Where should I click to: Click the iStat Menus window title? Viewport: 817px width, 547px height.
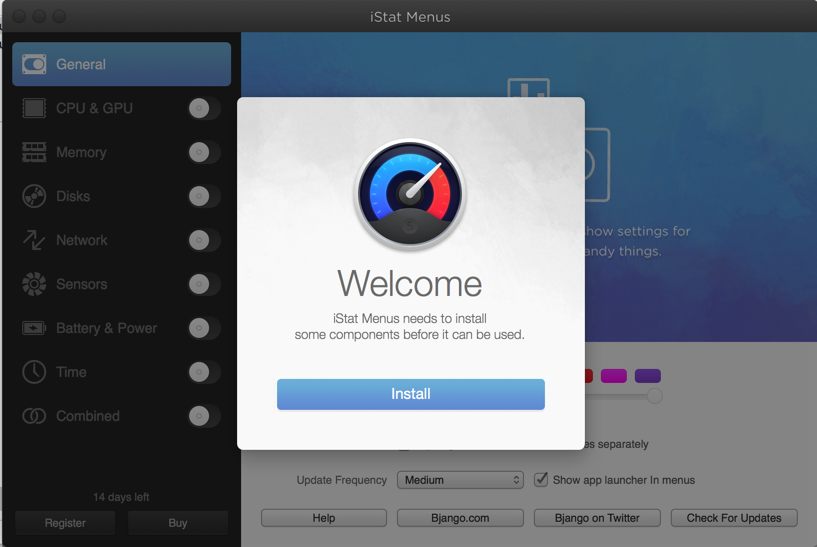[410, 17]
